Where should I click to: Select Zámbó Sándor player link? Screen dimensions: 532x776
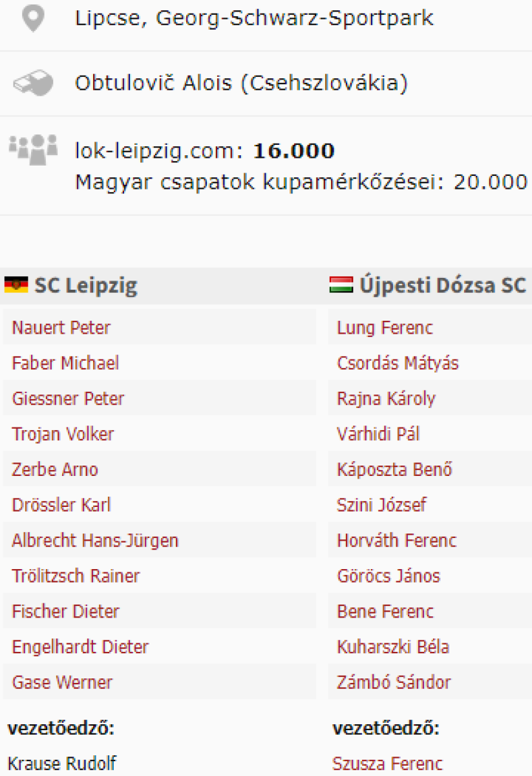[394, 682]
